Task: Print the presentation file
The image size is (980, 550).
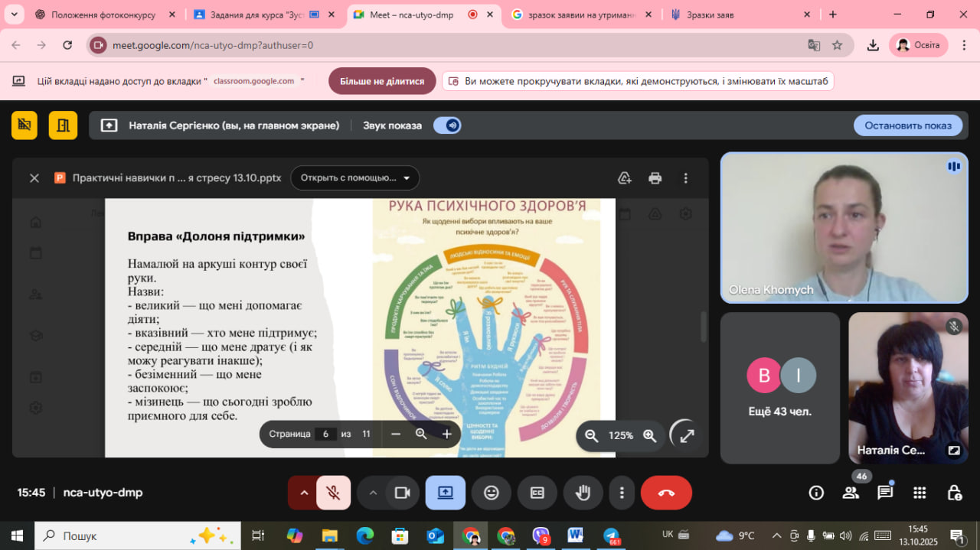Action: tap(655, 178)
